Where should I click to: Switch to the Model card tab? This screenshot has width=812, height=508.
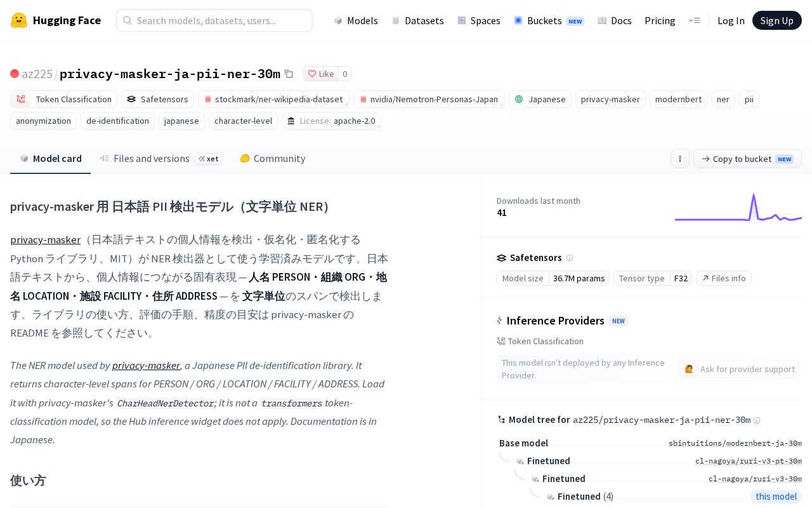click(51, 159)
